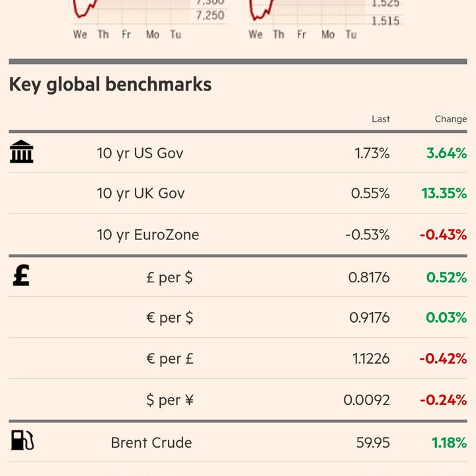Select the 10 yr EuroZone benchmark
The height and width of the screenshot is (476, 476).
[147, 235]
